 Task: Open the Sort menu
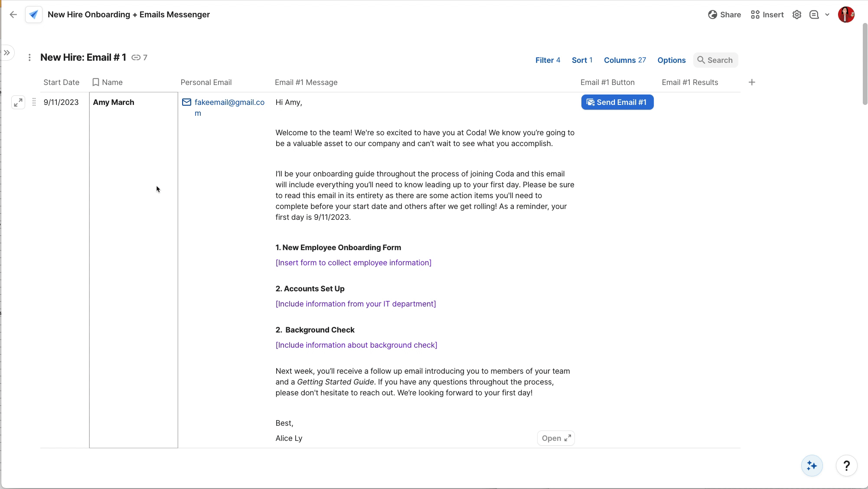[x=582, y=60]
